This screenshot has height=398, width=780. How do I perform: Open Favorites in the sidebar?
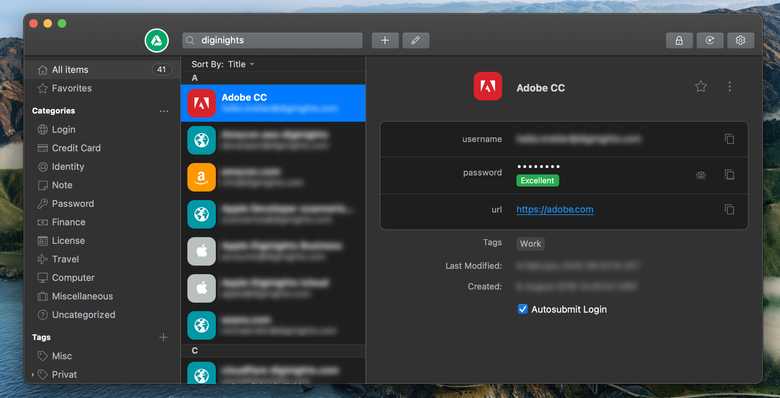click(x=102, y=88)
